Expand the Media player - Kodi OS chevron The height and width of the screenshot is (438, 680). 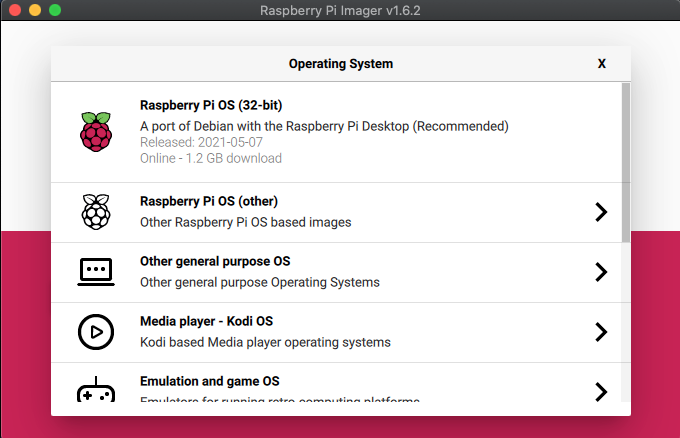coord(601,332)
